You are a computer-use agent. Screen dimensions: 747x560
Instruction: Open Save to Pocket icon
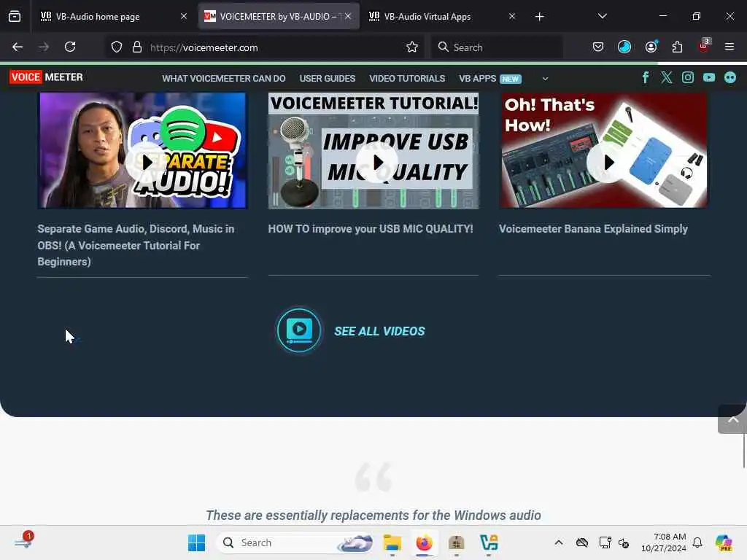click(598, 47)
